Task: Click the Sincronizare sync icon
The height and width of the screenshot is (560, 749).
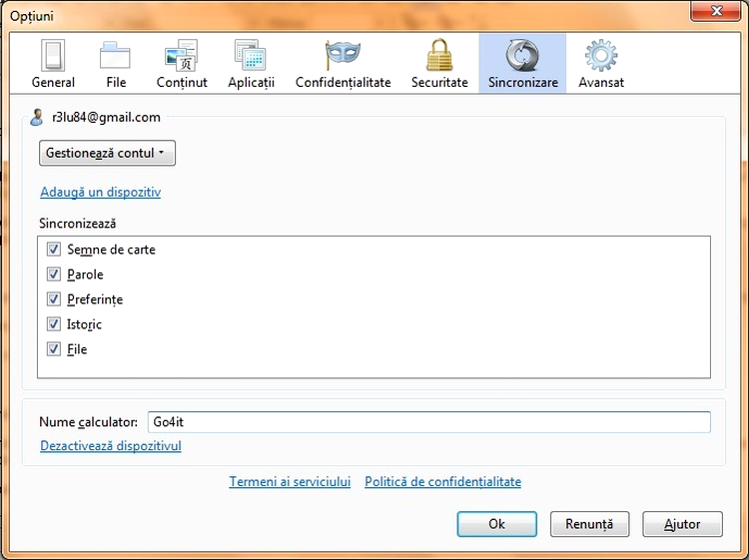Action: 522,56
